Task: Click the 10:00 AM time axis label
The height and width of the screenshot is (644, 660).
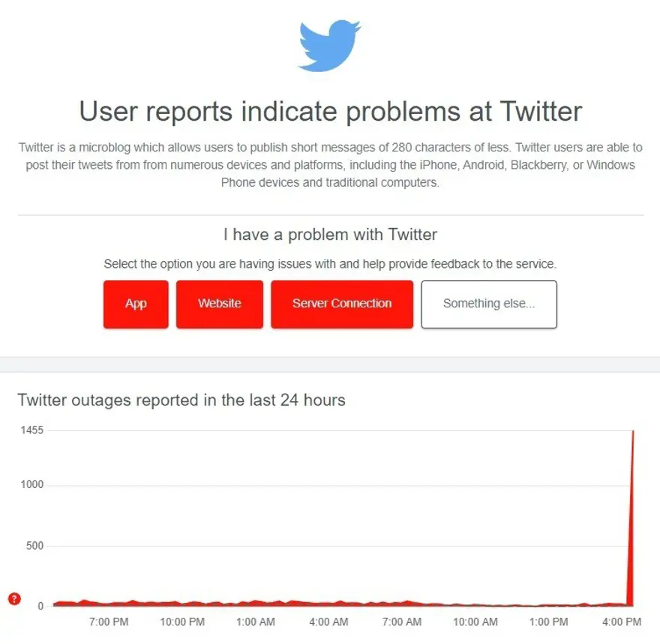Action: tap(475, 622)
